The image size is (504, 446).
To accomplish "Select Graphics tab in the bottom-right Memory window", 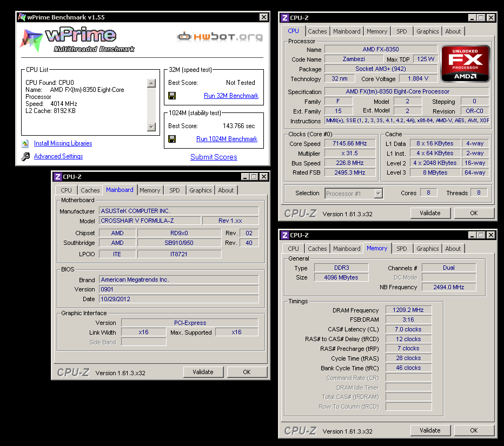I will pos(428,249).
